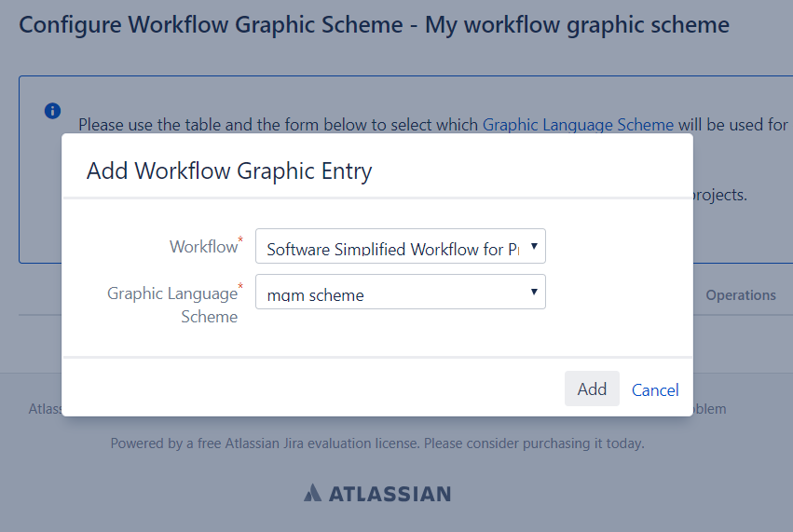This screenshot has height=532, width=793.
Task: Cancel the Add Workflow Graphic Entry dialog
Action: 655,389
